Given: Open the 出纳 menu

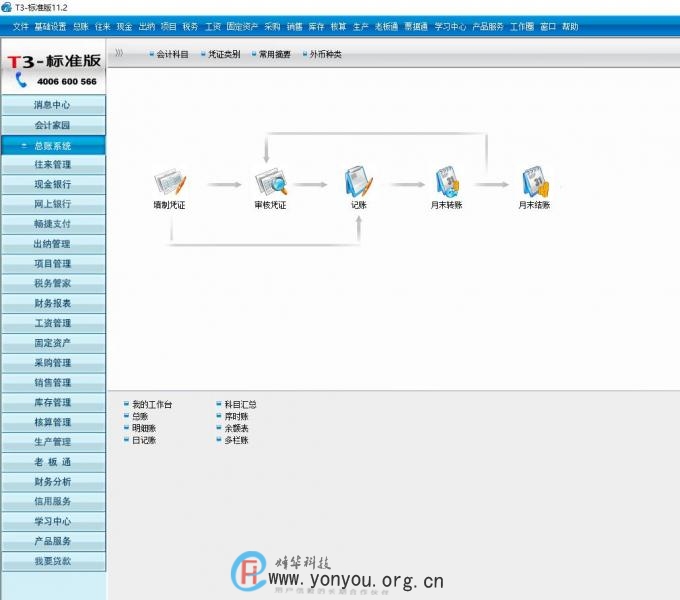Looking at the screenshot, I should tap(147, 27).
